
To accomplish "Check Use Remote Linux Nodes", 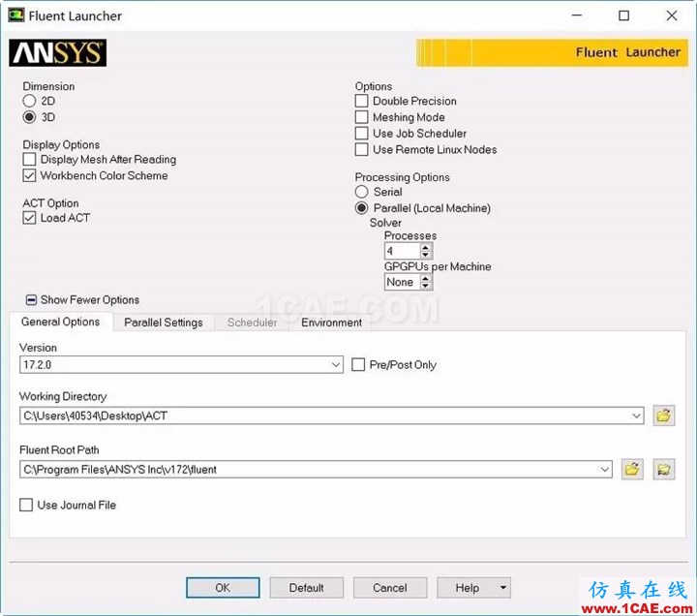I will coord(361,149).
